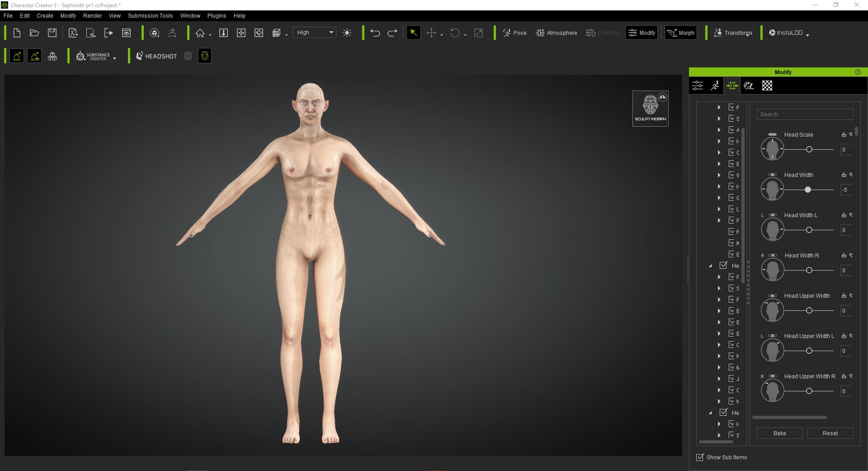Open the Home view dropdown arrow
The width and height of the screenshot is (868, 471).
210,35
